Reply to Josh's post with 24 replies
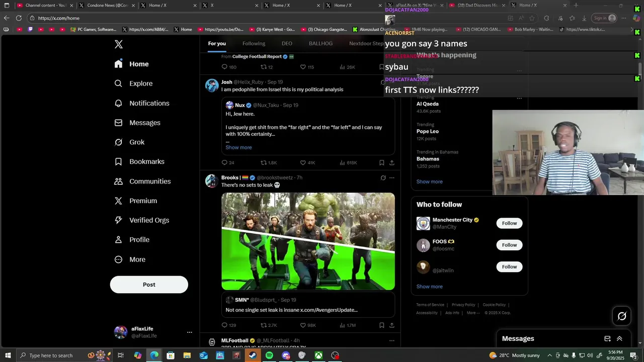Screen dimensions: 644x362 [228, 162]
